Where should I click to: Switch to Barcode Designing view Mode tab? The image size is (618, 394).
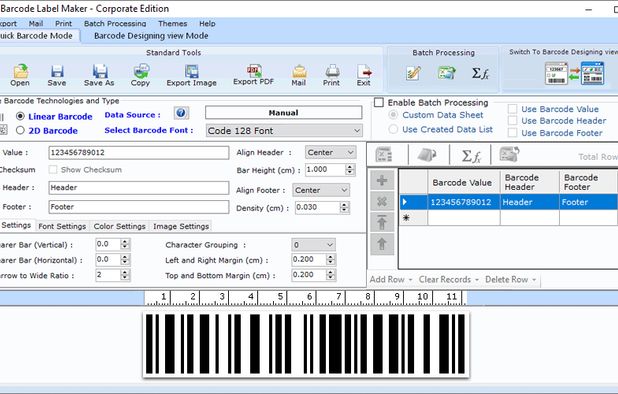pos(151,35)
